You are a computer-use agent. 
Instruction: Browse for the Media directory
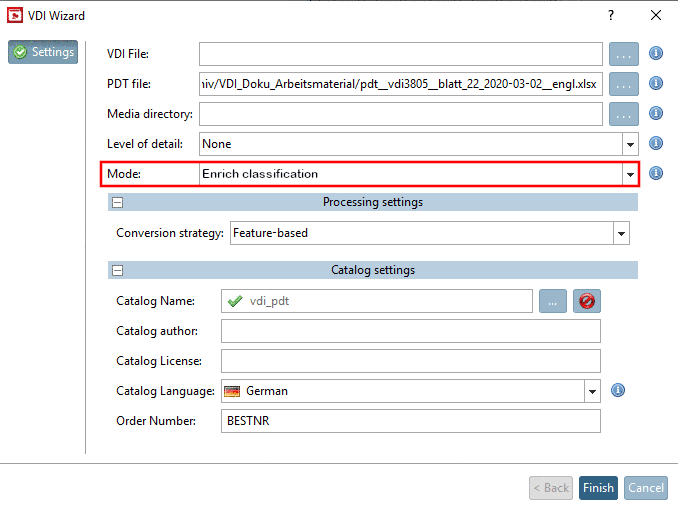[624, 114]
